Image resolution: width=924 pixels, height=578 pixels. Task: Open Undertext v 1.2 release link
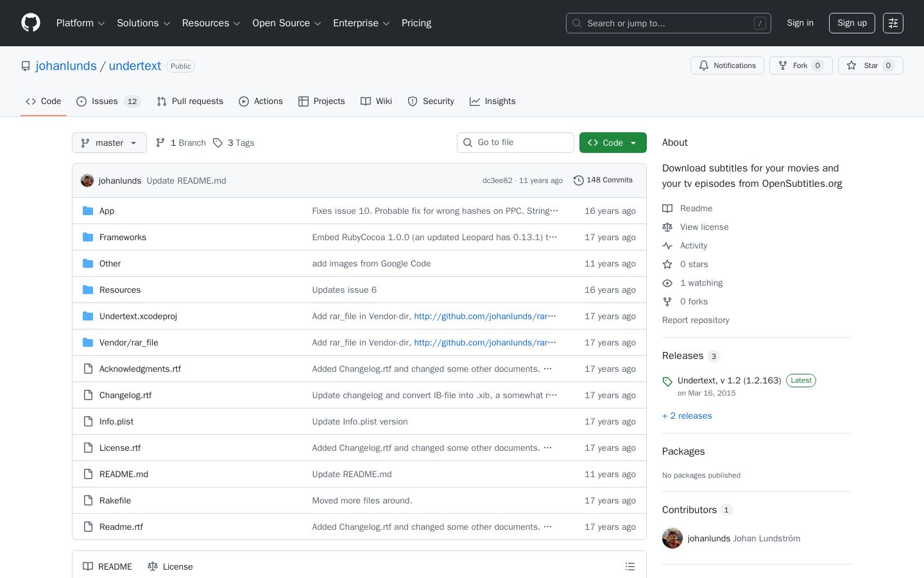tap(730, 381)
